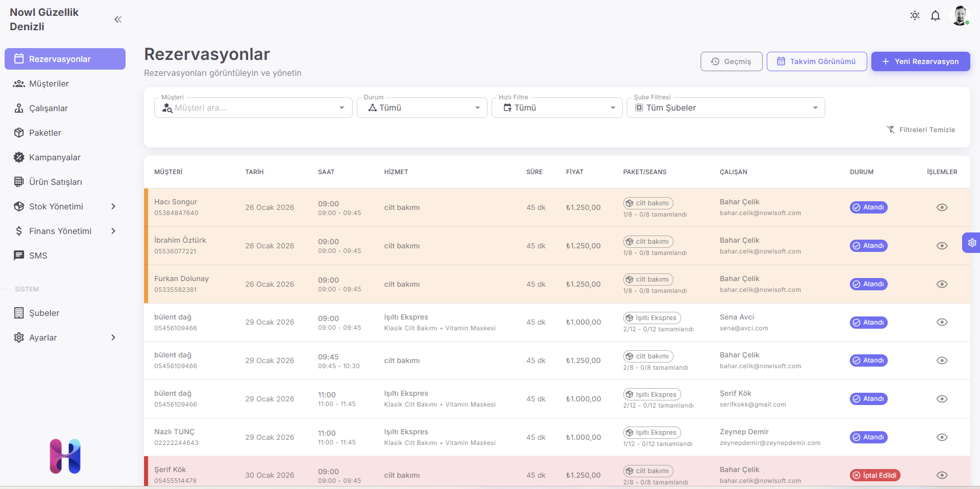Click the Şubeler building icon
Image resolution: width=980 pixels, height=489 pixels.
pyautogui.click(x=19, y=313)
